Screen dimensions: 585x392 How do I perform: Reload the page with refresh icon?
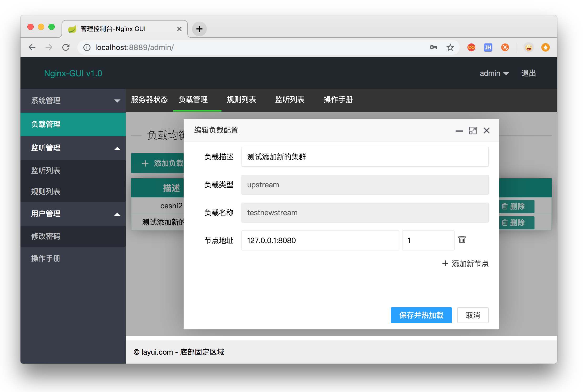(66, 47)
